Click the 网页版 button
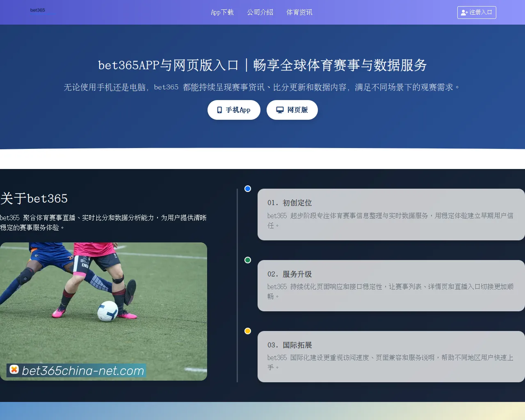This screenshot has height=420, width=525. pos(292,110)
